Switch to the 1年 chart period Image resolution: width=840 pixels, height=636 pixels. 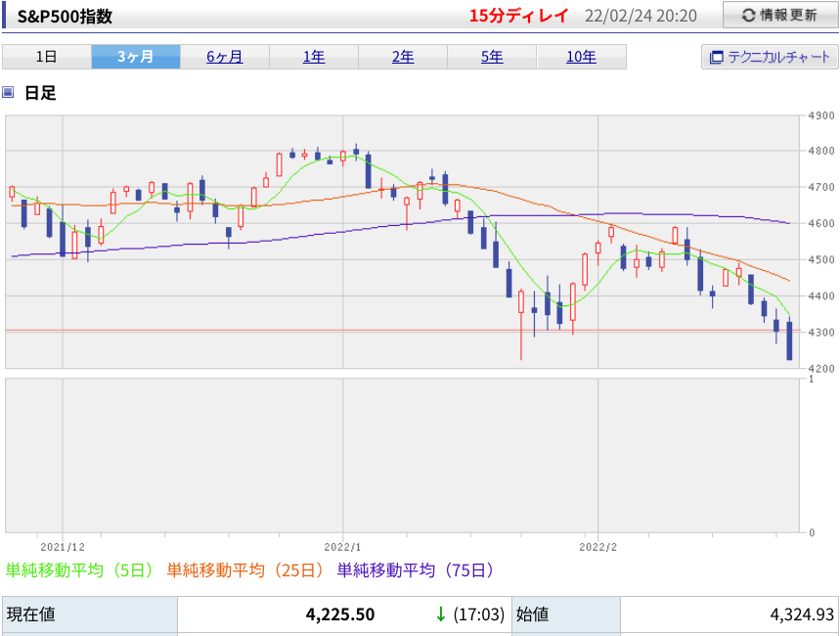(313, 57)
